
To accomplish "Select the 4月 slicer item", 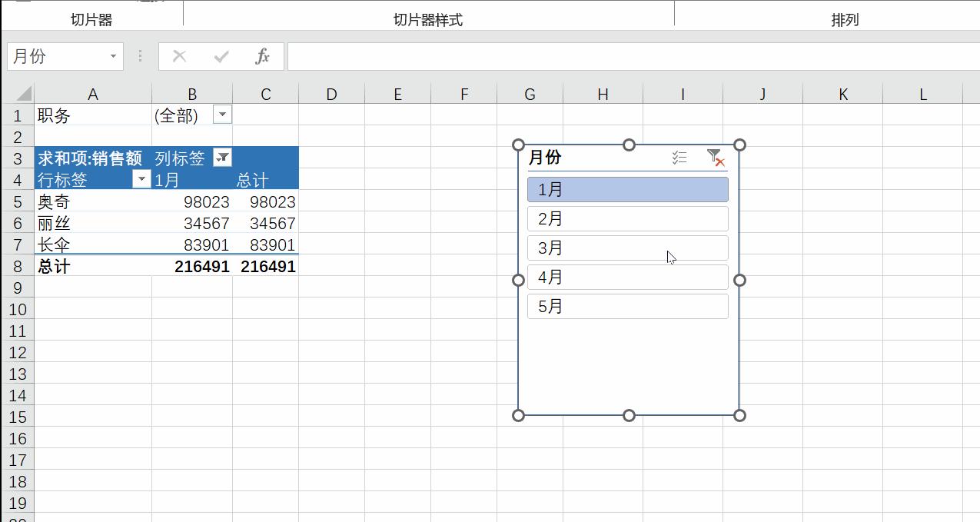I will click(627, 277).
